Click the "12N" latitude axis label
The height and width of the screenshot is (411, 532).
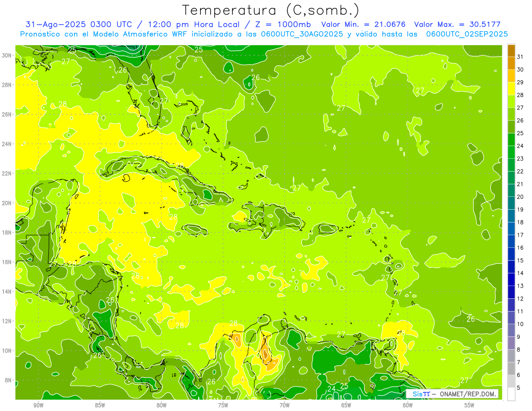[x=8, y=321]
